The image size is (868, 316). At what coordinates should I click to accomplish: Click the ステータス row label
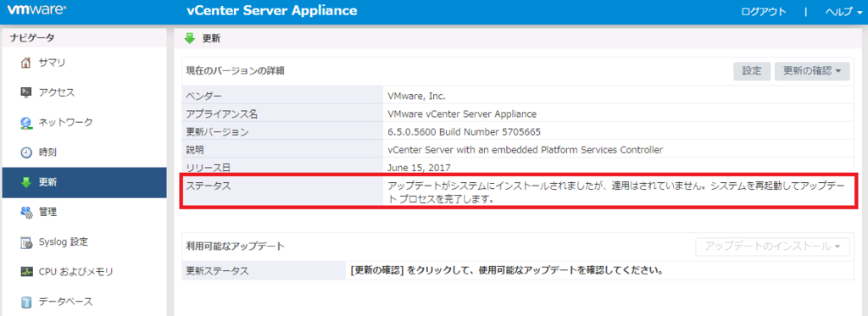[x=209, y=186]
